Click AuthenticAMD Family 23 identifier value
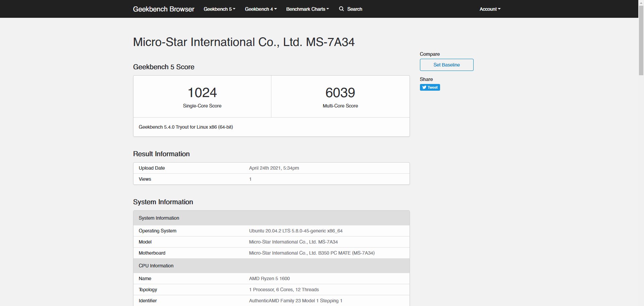 click(x=296, y=301)
